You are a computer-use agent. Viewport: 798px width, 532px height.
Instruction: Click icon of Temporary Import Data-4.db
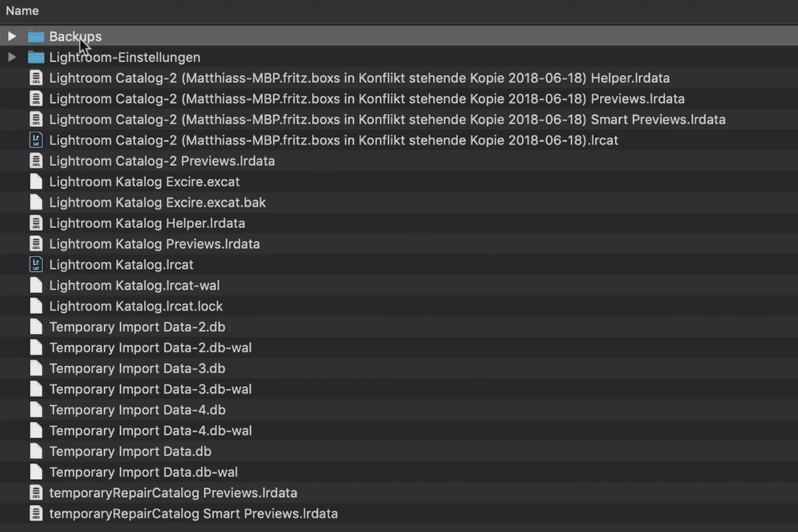point(36,410)
